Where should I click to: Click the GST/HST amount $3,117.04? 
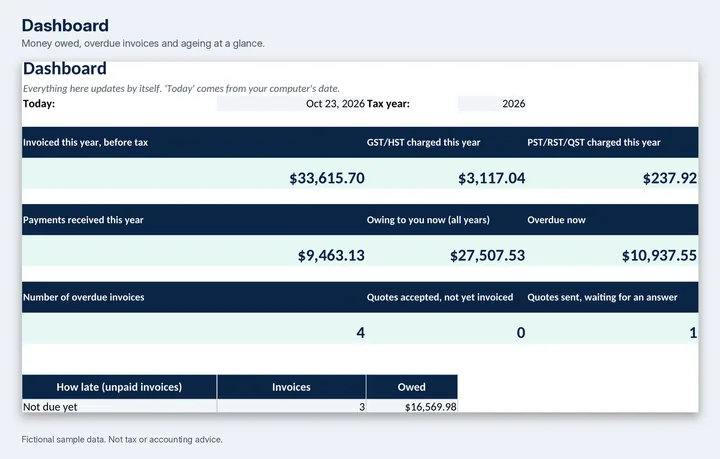point(491,178)
